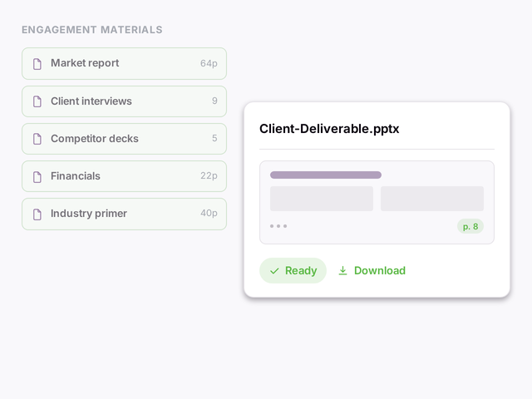
Task: Select the Financials item
Action: pyautogui.click(x=124, y=176)
